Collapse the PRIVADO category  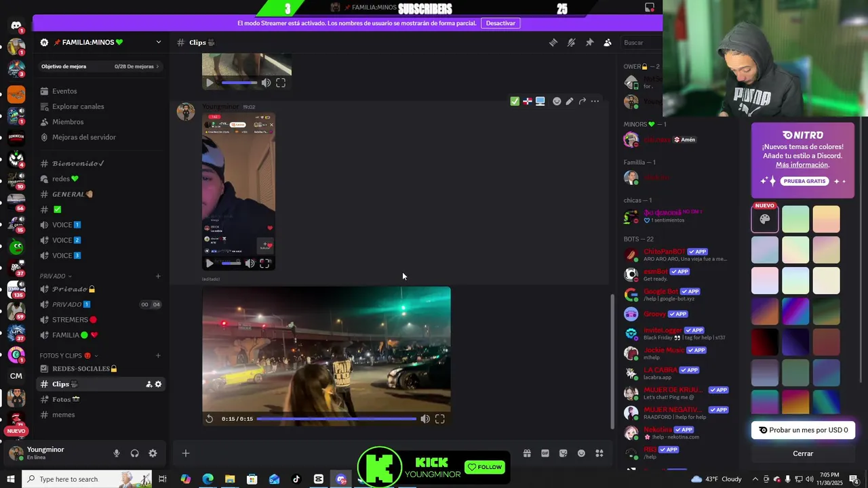coord(56,276)
